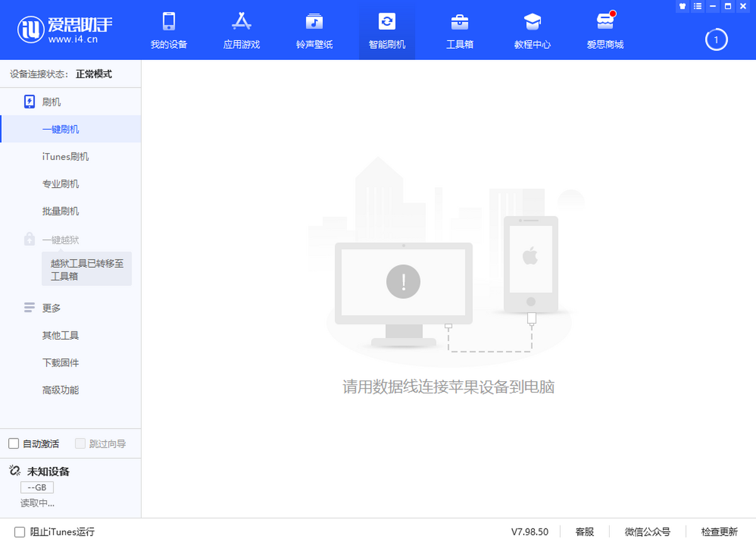Screen dimensions: 756x545
Task: Open 铃声壁纸 music icon
Action: [314, 22]
